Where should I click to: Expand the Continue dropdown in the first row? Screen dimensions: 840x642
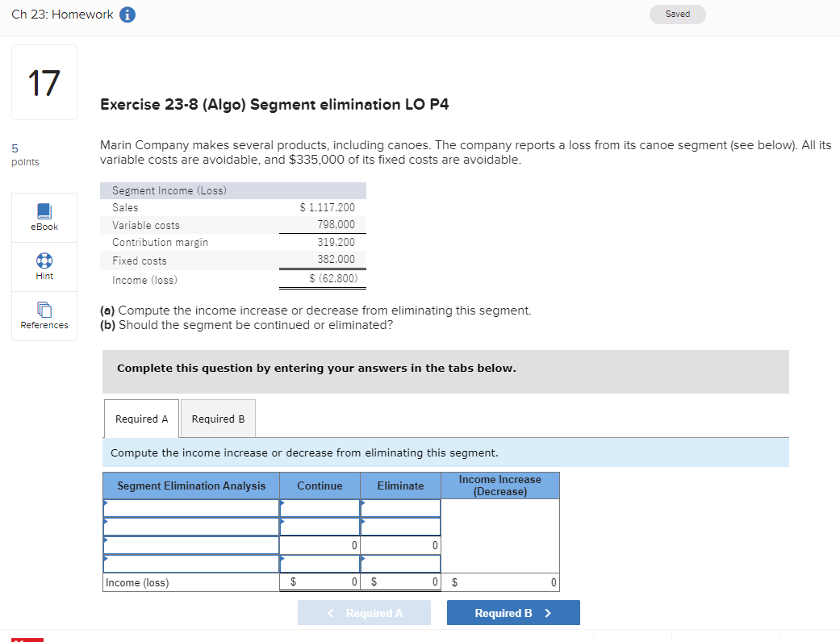point(320,508)
